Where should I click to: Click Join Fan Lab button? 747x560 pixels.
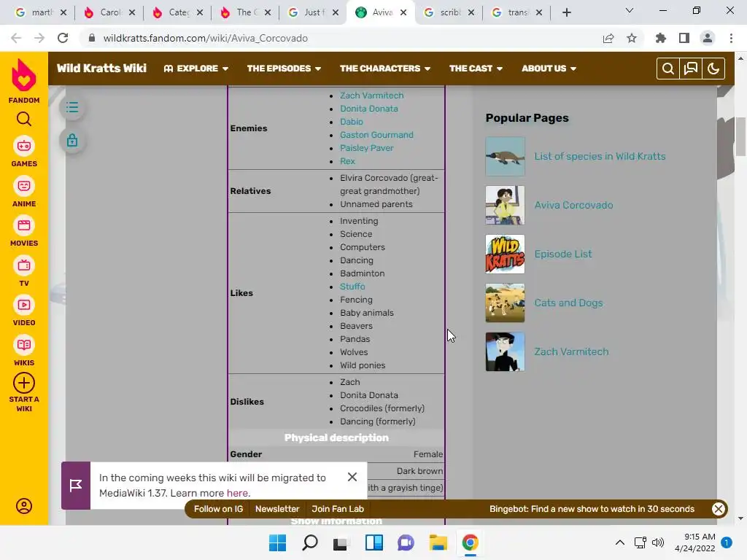[338, 509]
